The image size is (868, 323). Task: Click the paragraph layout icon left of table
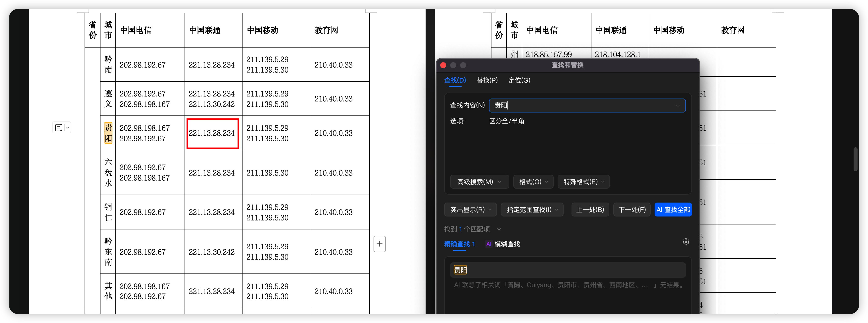[x=58, y=127]
